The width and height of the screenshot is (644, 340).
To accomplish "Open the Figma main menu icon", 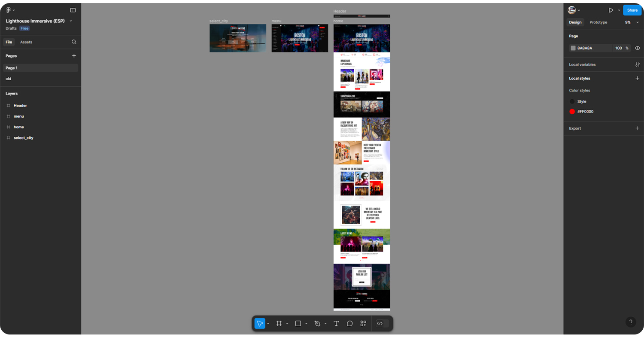I will click(x=9, y=10).
